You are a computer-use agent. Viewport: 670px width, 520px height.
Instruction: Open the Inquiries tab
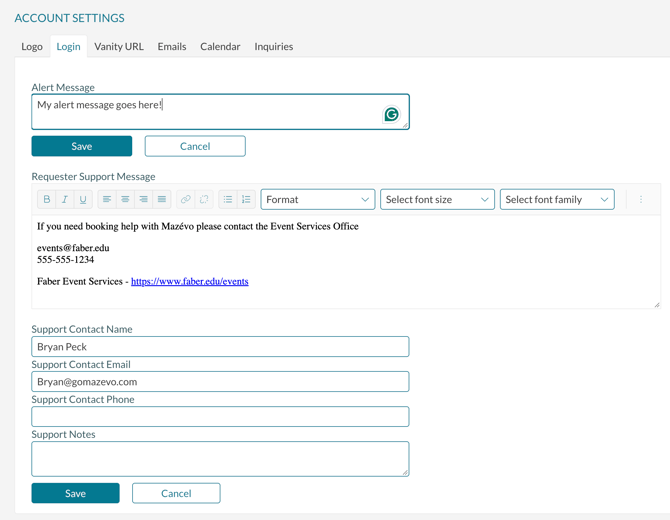273,47
